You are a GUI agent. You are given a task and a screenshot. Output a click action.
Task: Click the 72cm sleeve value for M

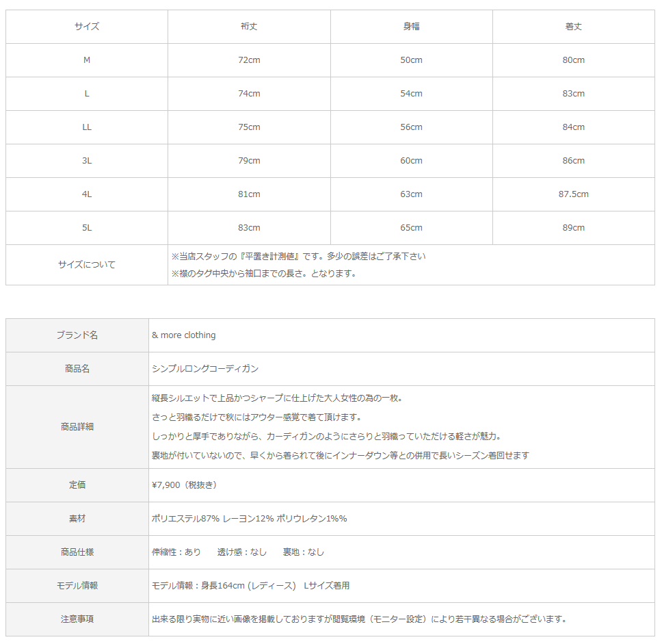249,60
